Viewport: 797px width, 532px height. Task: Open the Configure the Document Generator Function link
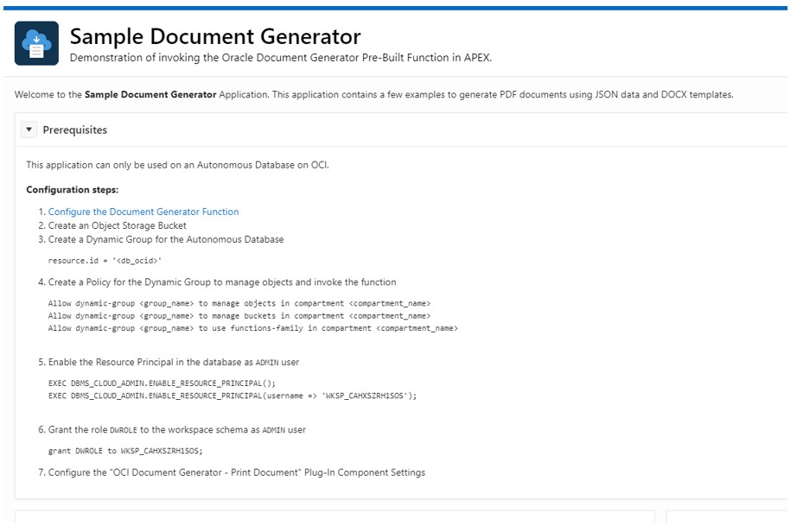pyautogui.click(x=143, y=212)
